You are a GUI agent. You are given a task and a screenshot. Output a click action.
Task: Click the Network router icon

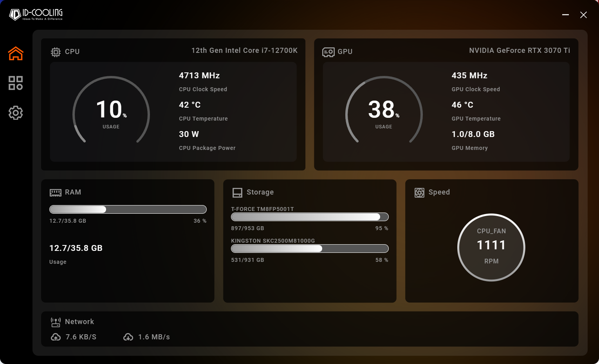pyautogui.click(x=56, y=322)
